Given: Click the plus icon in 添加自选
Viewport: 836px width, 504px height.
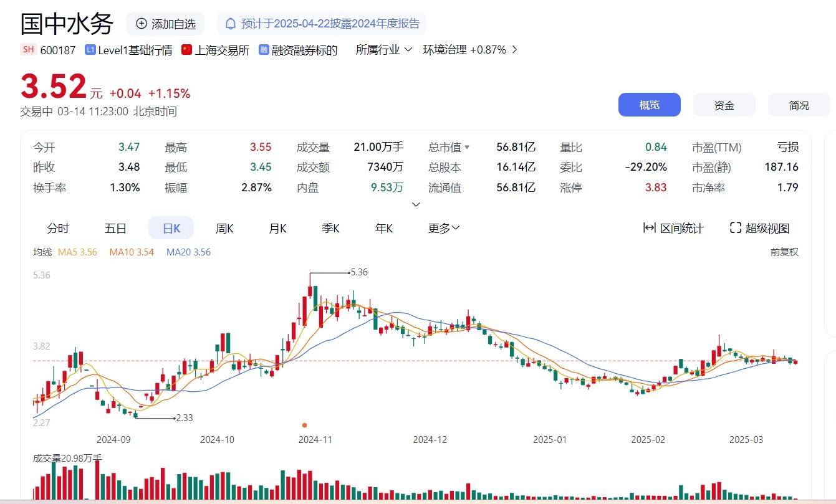Looking at the screenshot, I should 142,24.
